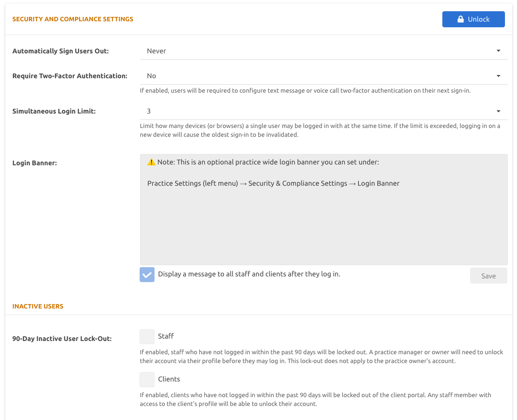Click the checkmark icon beside 'Display a message'

(147, 275)
